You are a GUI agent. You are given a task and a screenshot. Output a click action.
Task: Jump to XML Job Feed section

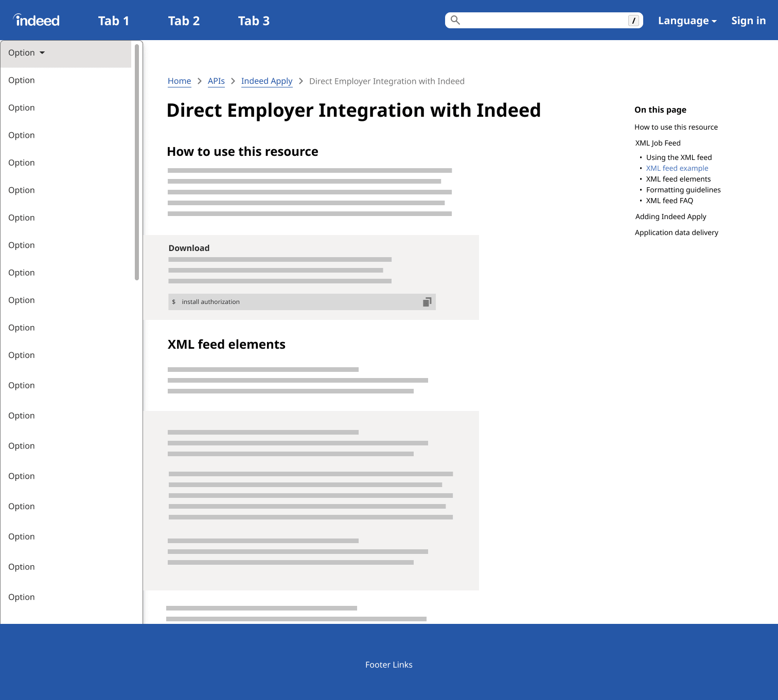(658, 143)
